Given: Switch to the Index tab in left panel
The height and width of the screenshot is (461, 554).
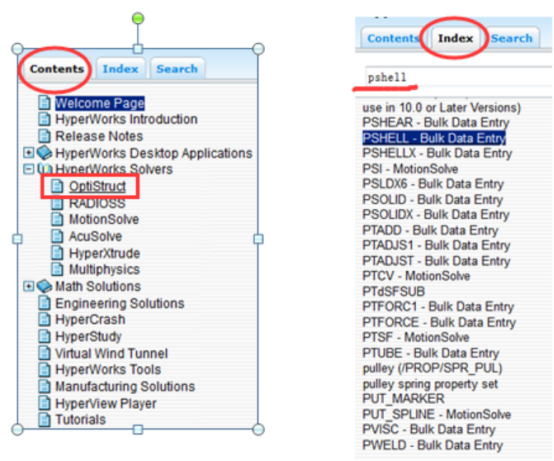Looking at the screenshot, I should 120,69.
